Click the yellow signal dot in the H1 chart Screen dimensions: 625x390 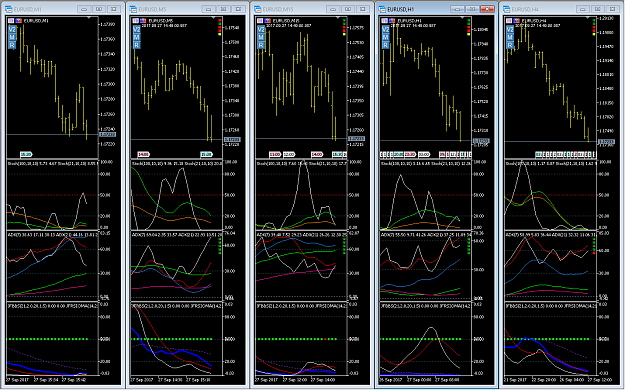pyautogui.click(x=468, y=34)
